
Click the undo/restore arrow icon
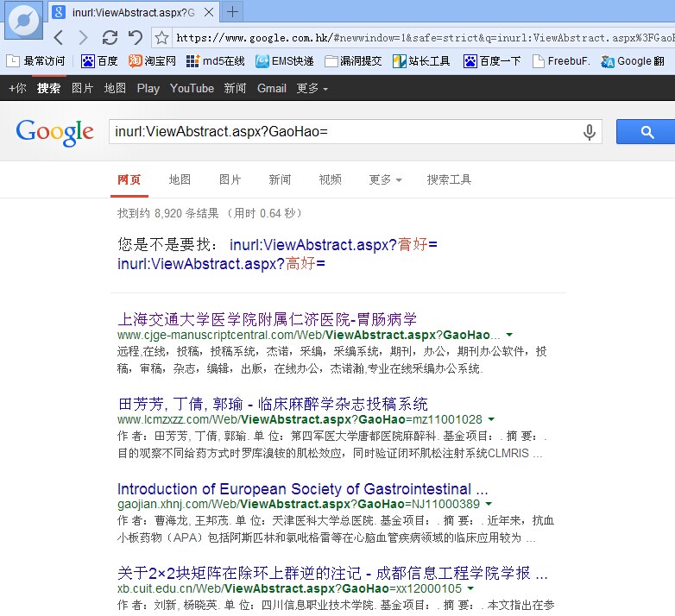point(136,38)
